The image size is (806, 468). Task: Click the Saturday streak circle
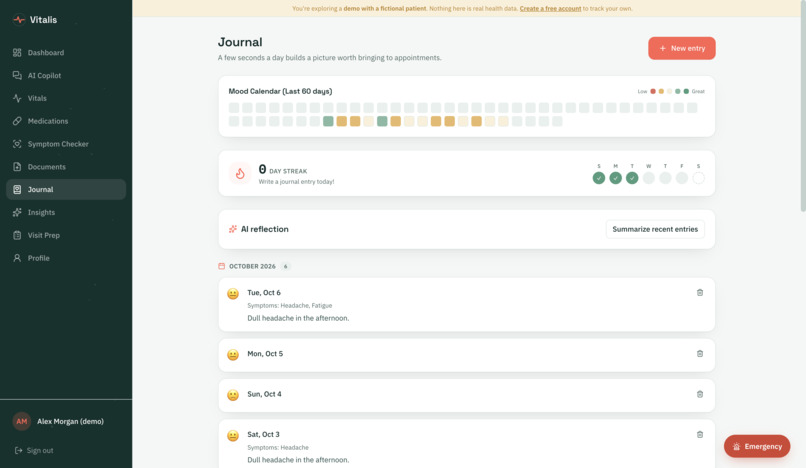(x=699, y=178)
